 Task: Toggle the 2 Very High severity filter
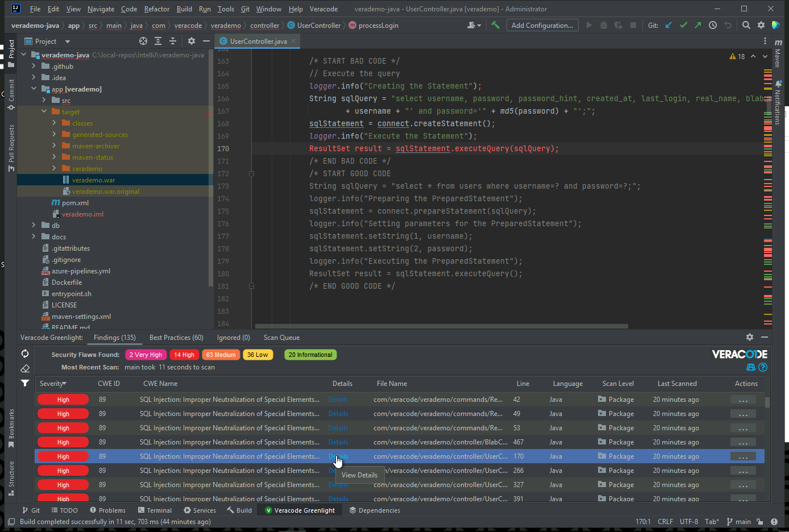coord(146,355)
